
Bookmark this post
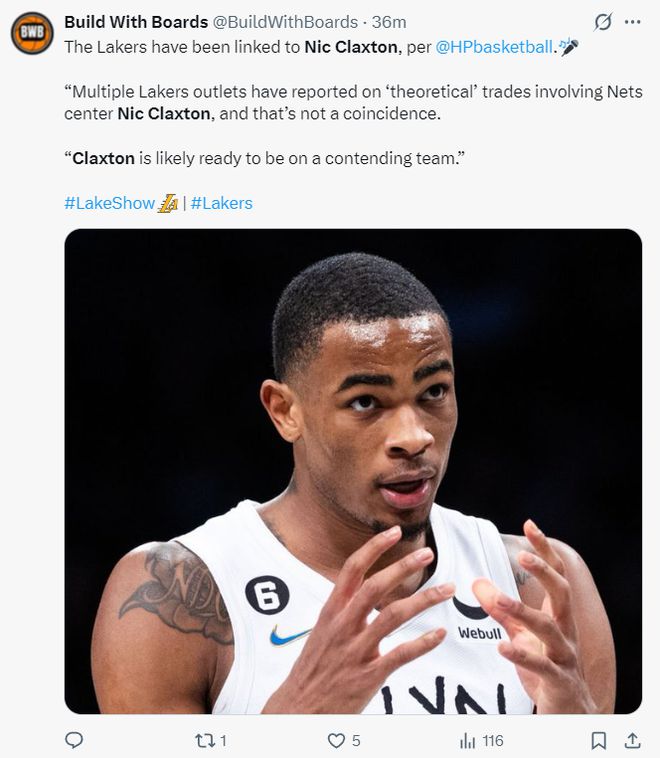598,741
